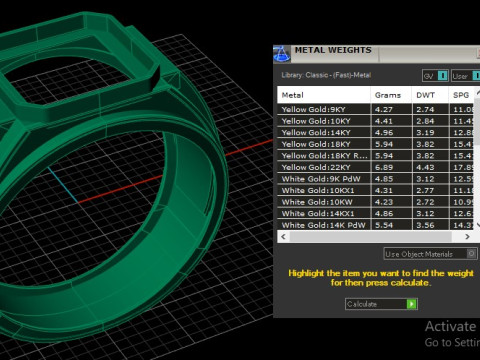Click the 2.84 DWT cell
Image resolution: width=480 pixels, height=360 pixels.
(431, 121)
